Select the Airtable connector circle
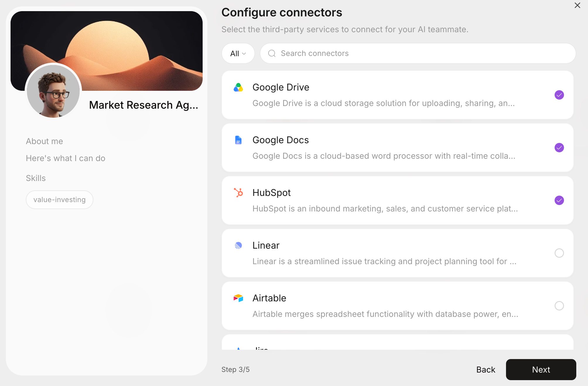Screen dimensions: 588x386 tap(559, 306)
